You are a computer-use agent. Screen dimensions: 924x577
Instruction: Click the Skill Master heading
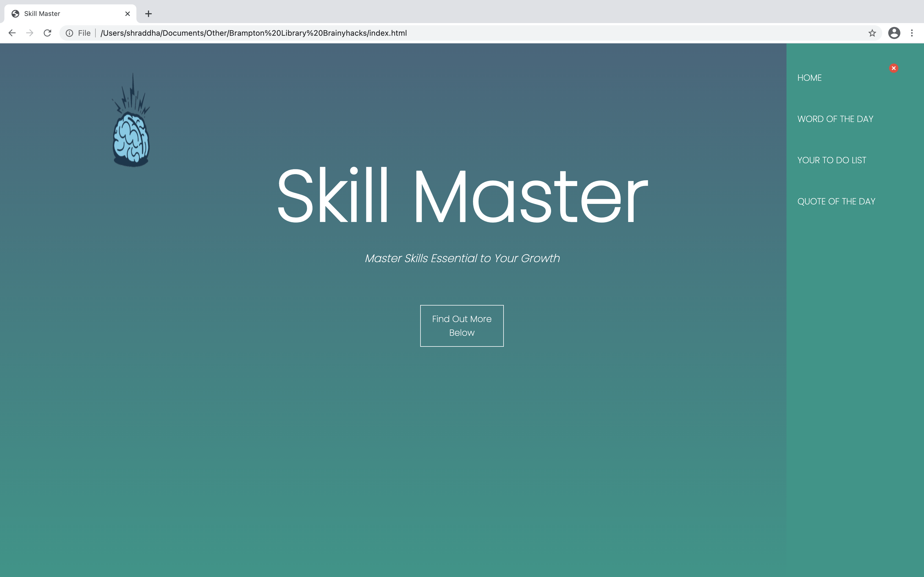coord(462,195)
